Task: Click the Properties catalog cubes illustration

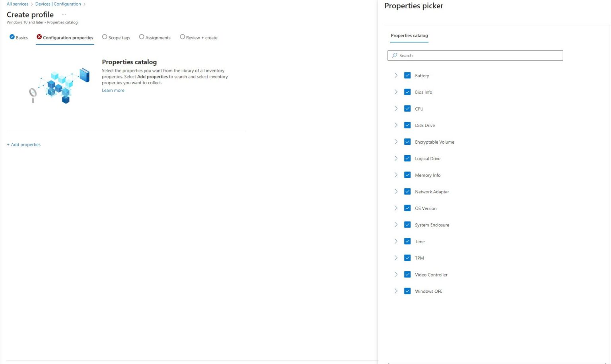Action: (x=60, y=86)
